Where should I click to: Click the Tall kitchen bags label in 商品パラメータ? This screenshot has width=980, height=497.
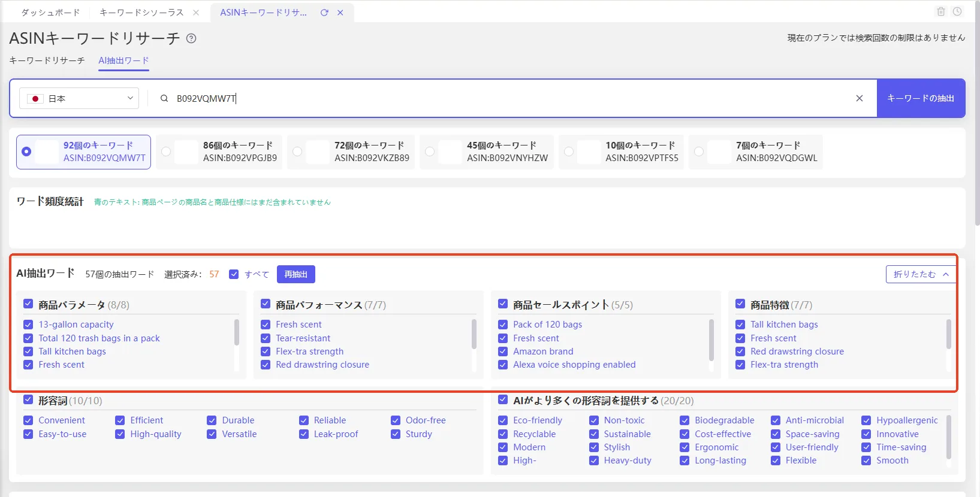click(x=73, y=351)
